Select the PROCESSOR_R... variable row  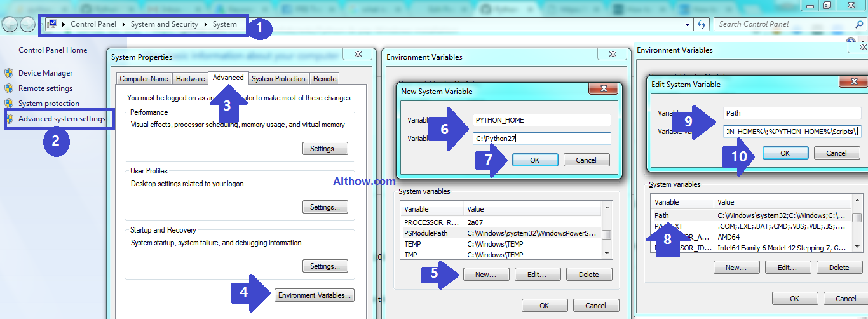pos(501,222)
